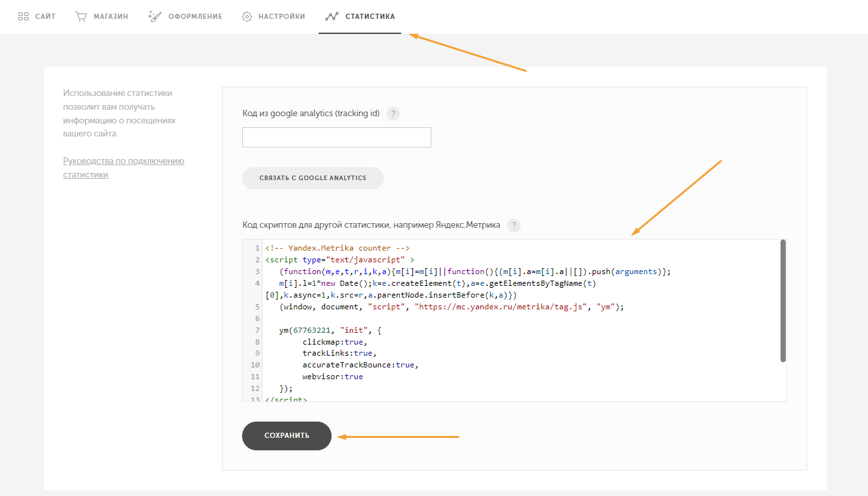This screenshot has height=496, width=868.
Task: Focus the Google Analytics tracking id field
Action: click(337, 137)
